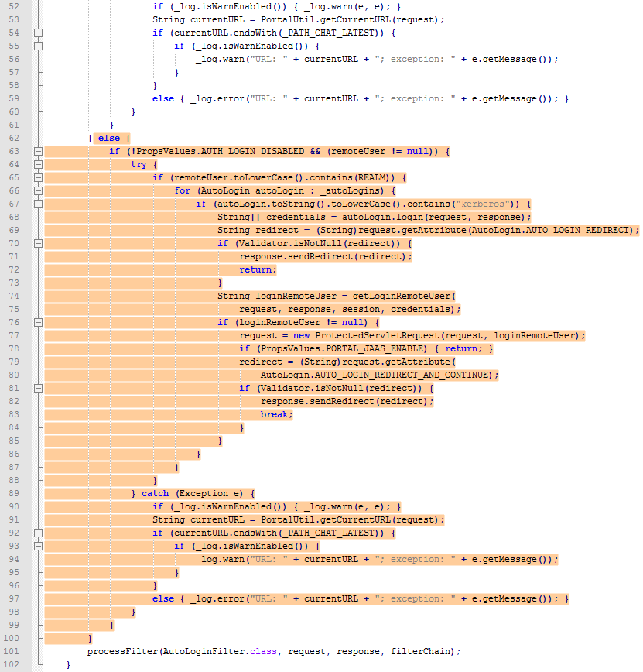Click line number 74 in the margin
643x672 pixels.
click(14, 297)
